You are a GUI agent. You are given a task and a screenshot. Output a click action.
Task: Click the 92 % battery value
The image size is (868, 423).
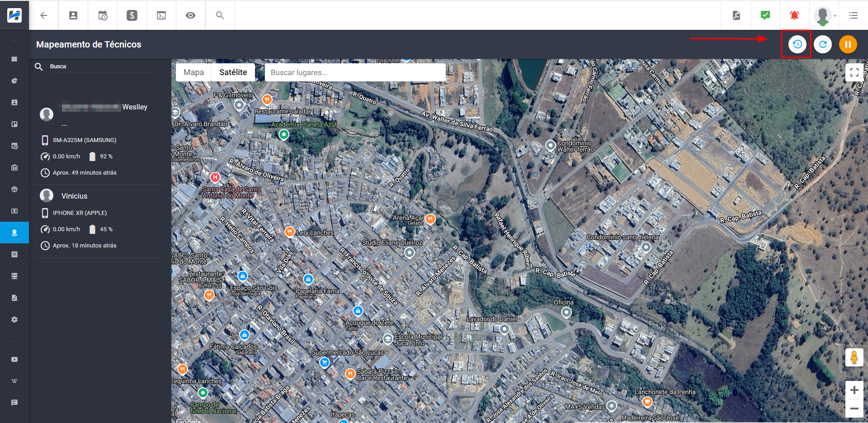pos(106,157)
